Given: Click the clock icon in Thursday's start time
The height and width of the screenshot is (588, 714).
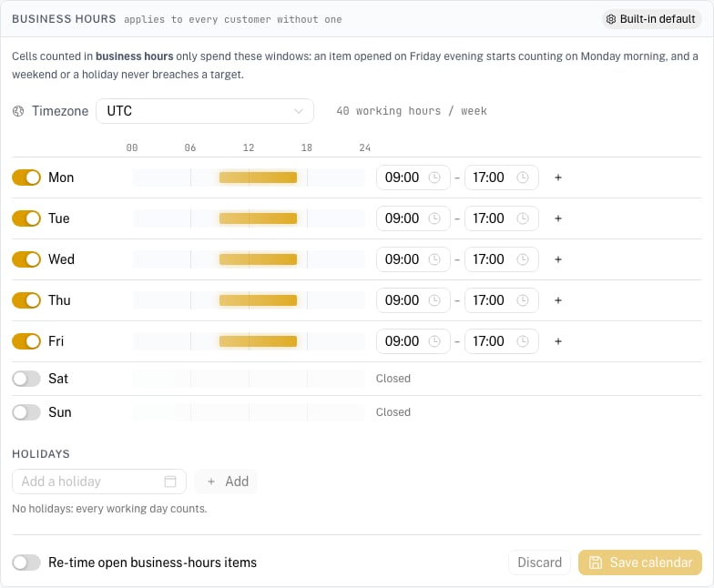Looking at the screenshot, I should [434, 300].
